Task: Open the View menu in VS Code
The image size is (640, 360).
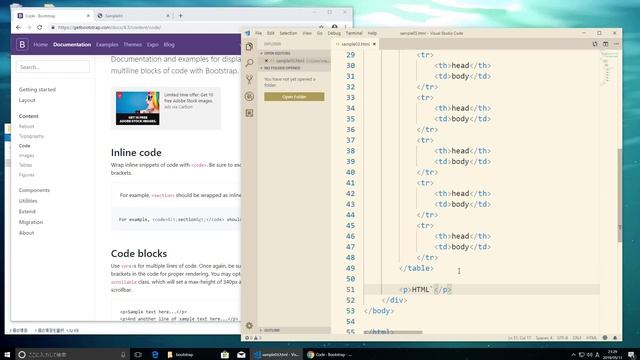Action: [307, 33]
